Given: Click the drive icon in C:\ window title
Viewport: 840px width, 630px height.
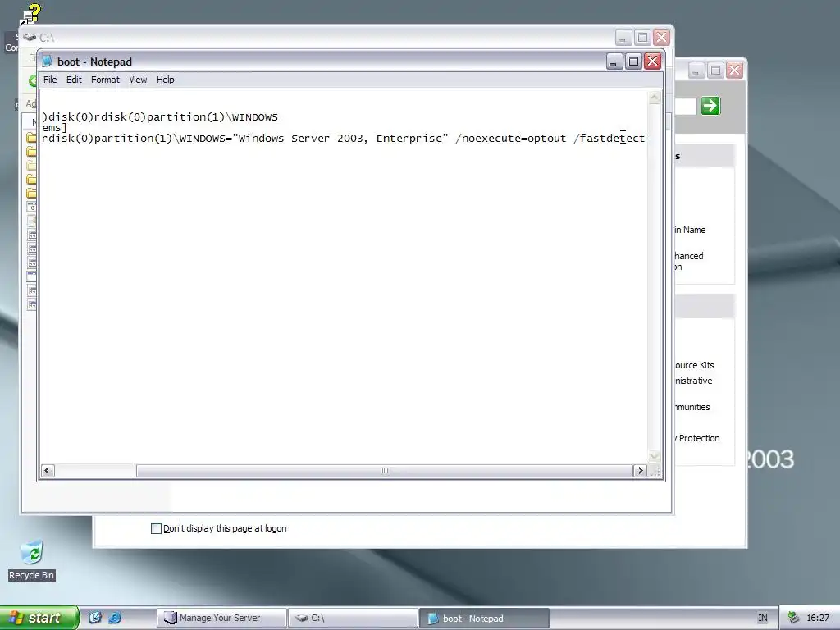Looking at the screenshot, I should coord(30,37).
